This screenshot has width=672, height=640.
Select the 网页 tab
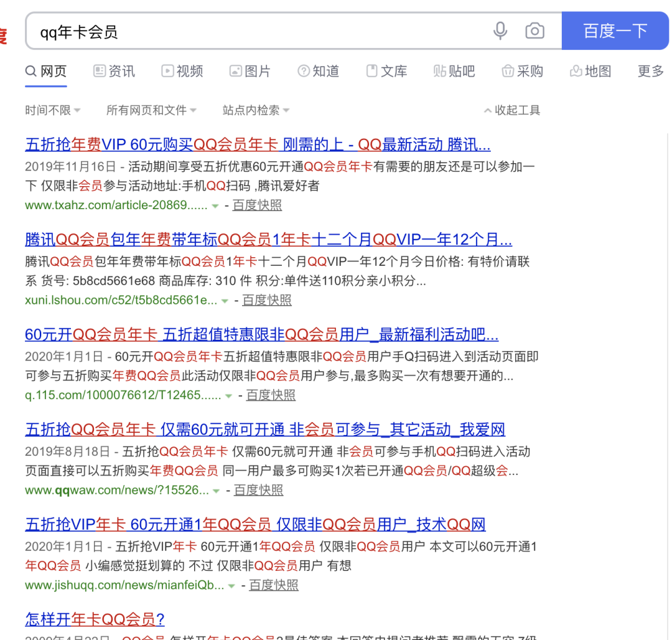(x=46, y=71)
